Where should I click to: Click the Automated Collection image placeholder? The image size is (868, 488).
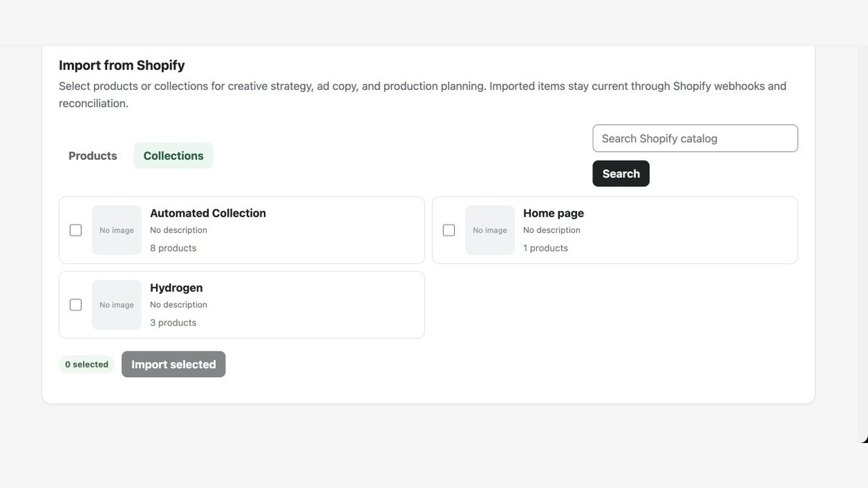click(117, 230)
